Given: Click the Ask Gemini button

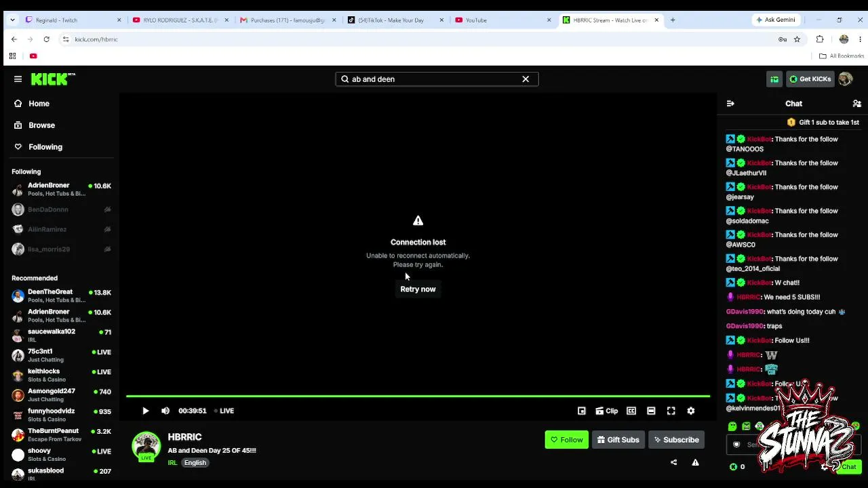Looking at the screenshot, I should coord(775,20).
